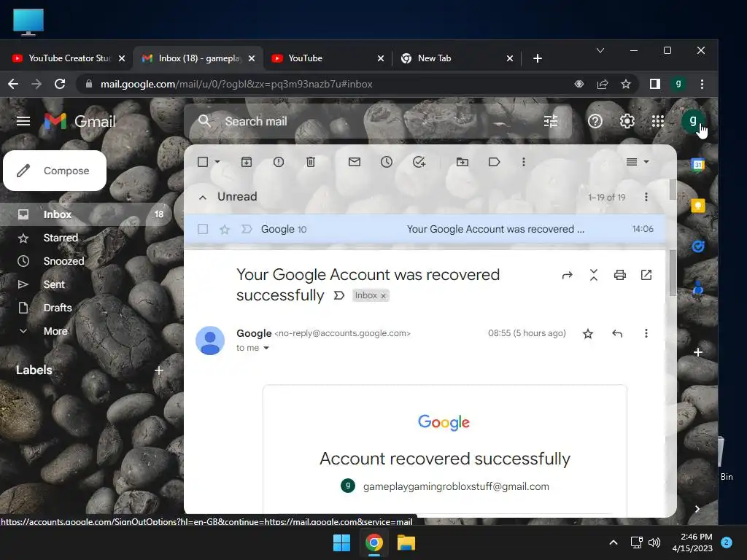Click the forward-all arrow icon in email header
747x560 pixels.
567,275
